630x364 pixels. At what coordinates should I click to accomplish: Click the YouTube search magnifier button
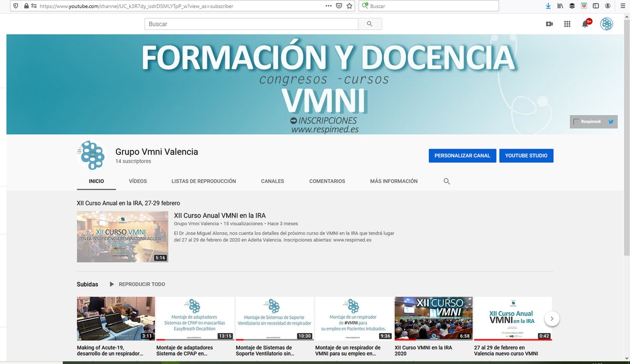(370, 24)
